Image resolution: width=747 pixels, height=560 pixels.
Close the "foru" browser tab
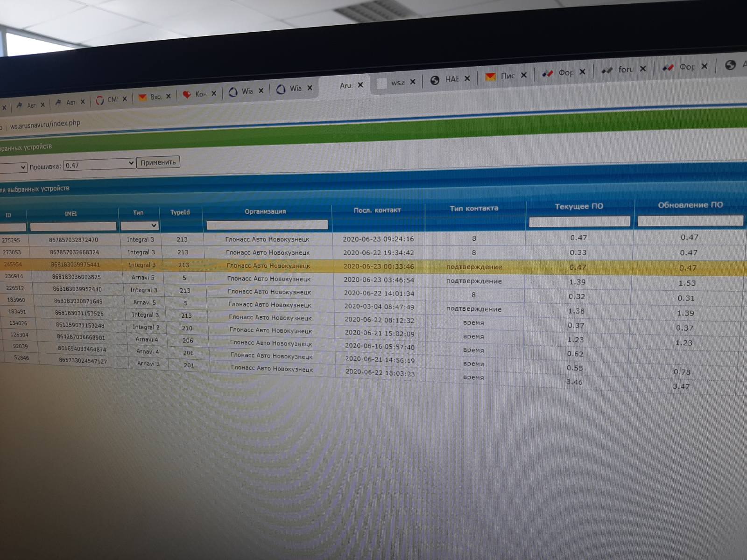pyautogui.click(x=642, y=69)
